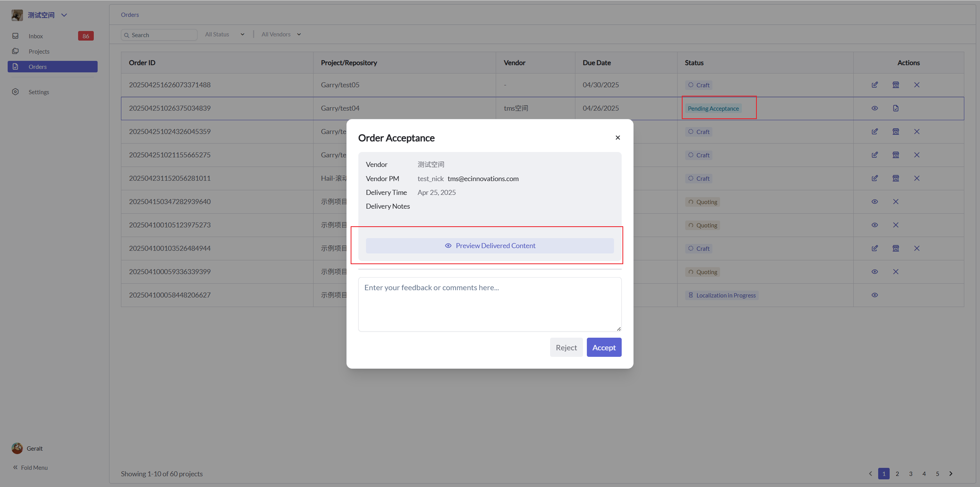The height and width of the screenshot is (487, 980).
Task: Cancel order 202504251024326045359 with X icon
Action: pyautogui.click(x=917, y=131)
